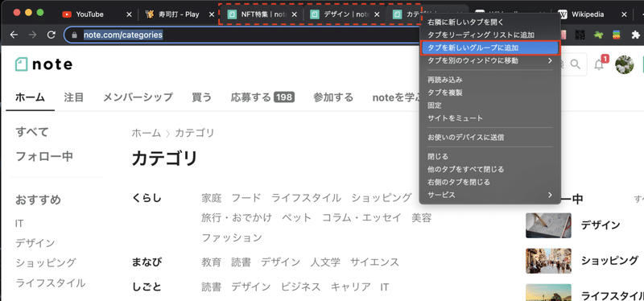The width and height of the screenshot is (644, 301).
Task: Open the Chrome extensions puzzle icon
Action: pyautogui.click(x=636, y=35)
